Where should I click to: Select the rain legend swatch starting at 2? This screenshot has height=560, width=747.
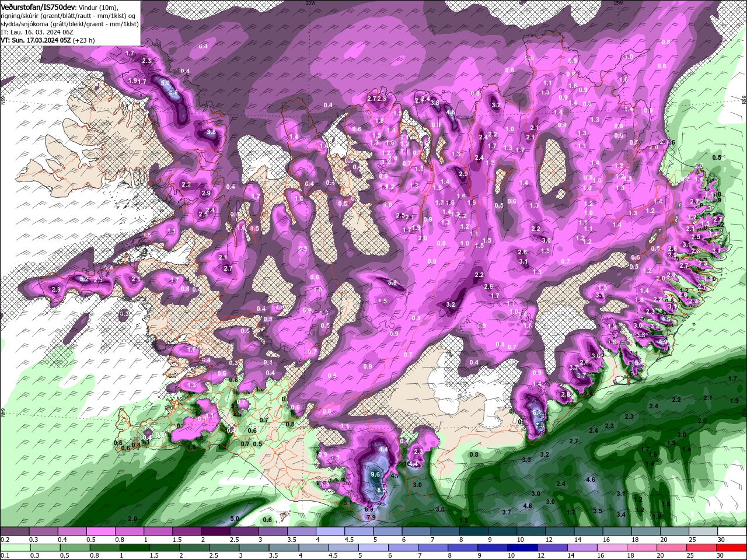(x=194, y=547)
